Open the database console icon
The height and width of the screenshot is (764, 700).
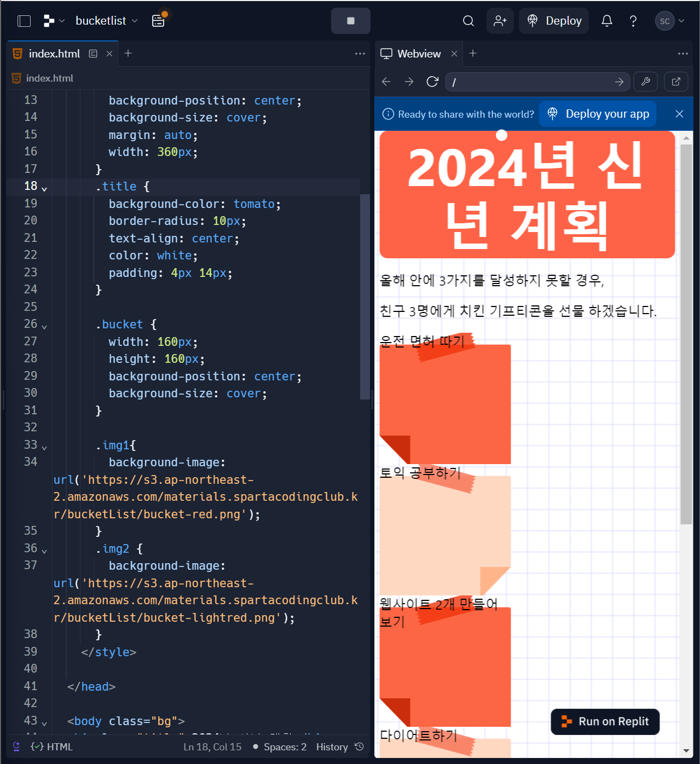click(158, 21)
